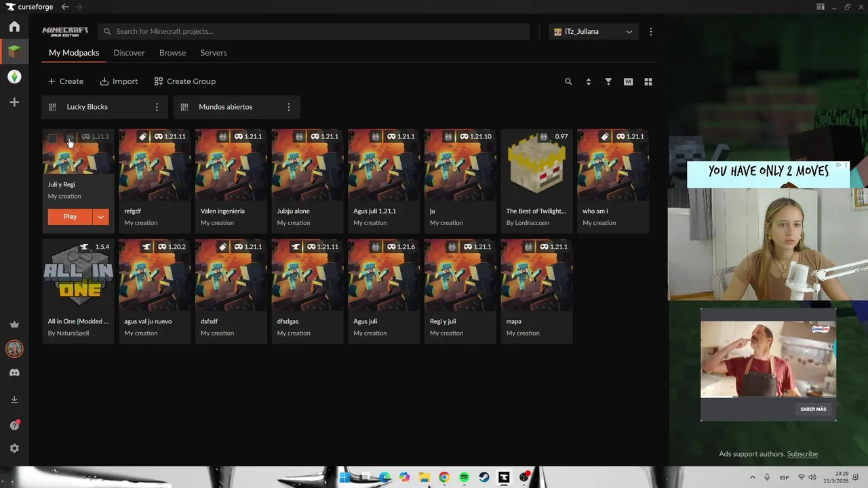
Task: Navigate forward with the right arrow
Action: point(79,7)
